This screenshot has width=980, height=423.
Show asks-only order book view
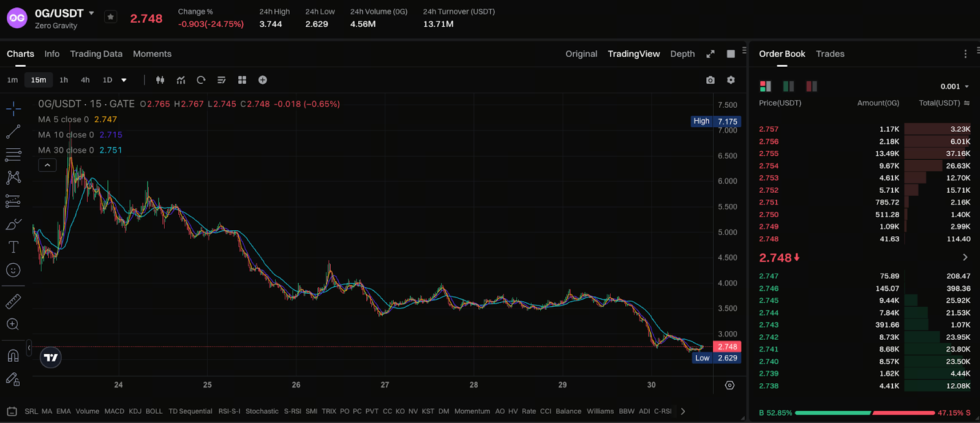pyautogui.click(x=812, y=86)
